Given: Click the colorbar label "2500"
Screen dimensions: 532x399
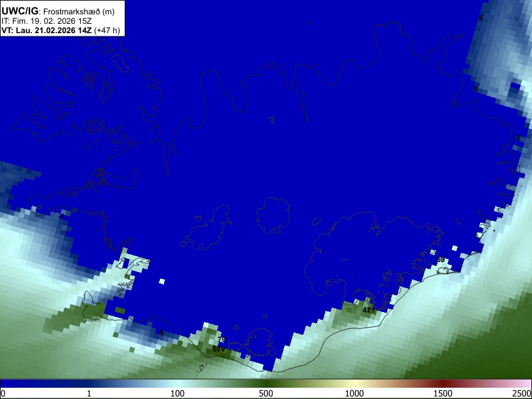Looking at the screenshot, I should coord(522,393).
